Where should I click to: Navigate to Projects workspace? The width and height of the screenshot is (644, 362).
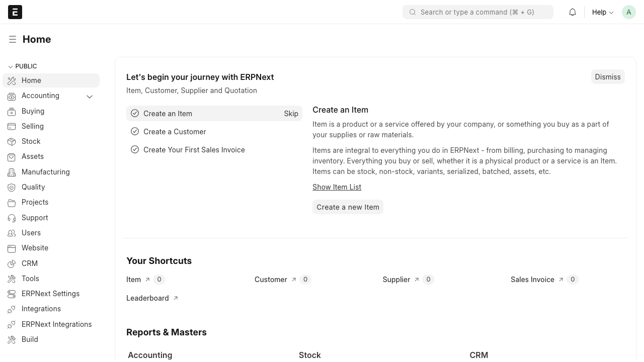coord(51,202)
